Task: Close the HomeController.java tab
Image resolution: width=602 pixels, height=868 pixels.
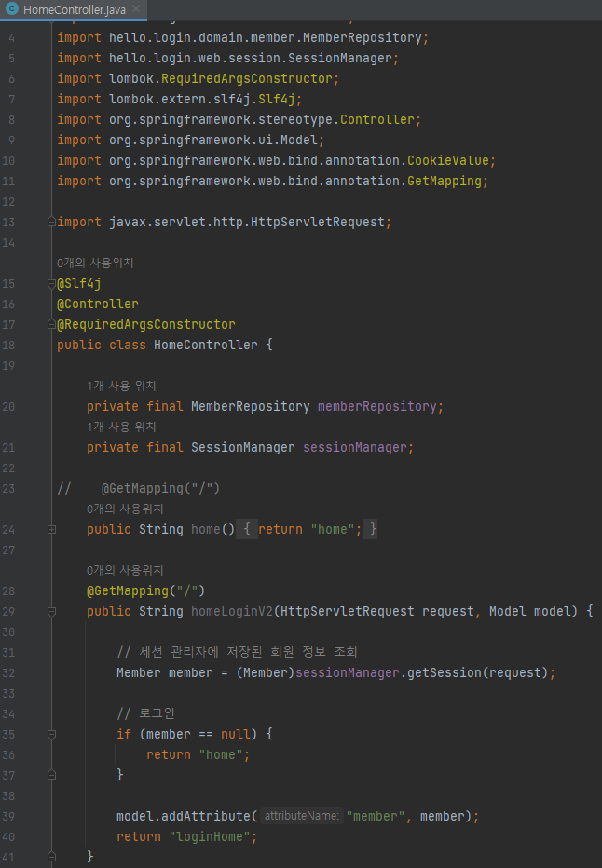Action: (136, 9)
